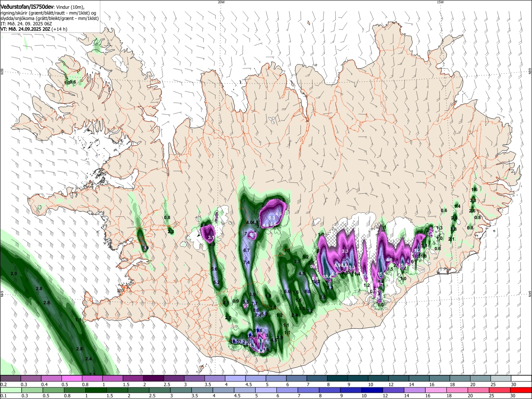The width and height of the screenshot is (532, 399).
Task: Click the 'IT: Mið. 24. 09. 2025 06Z' line
Action: coord(26,24)
